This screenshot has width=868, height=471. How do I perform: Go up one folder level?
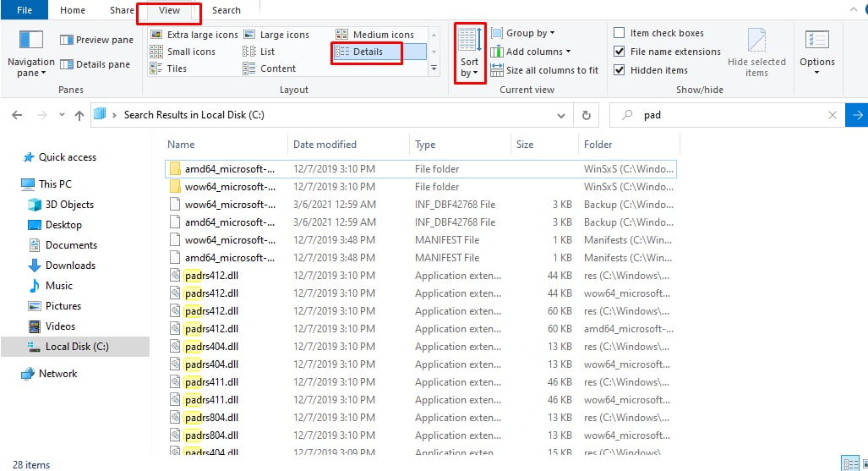coord(79,115)
